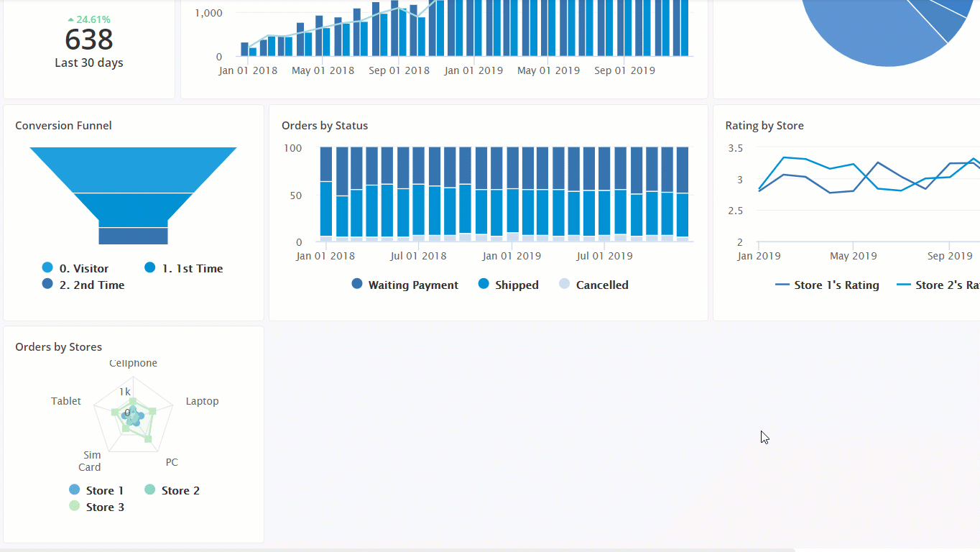This screenshot has height=552, width=980.
Task: Click the Store 2 radar legend dot
Action: (x=150, y=490)
